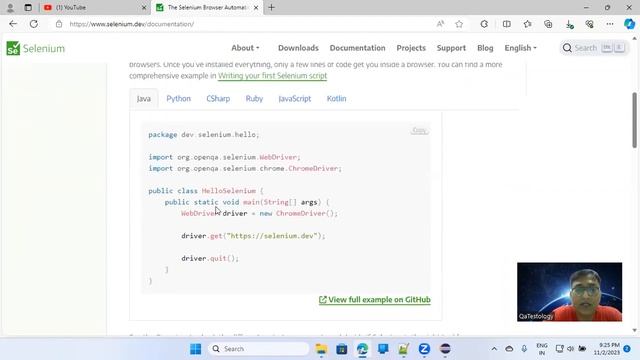
Task: Open the browser profile icon
Action: point(10,7)
